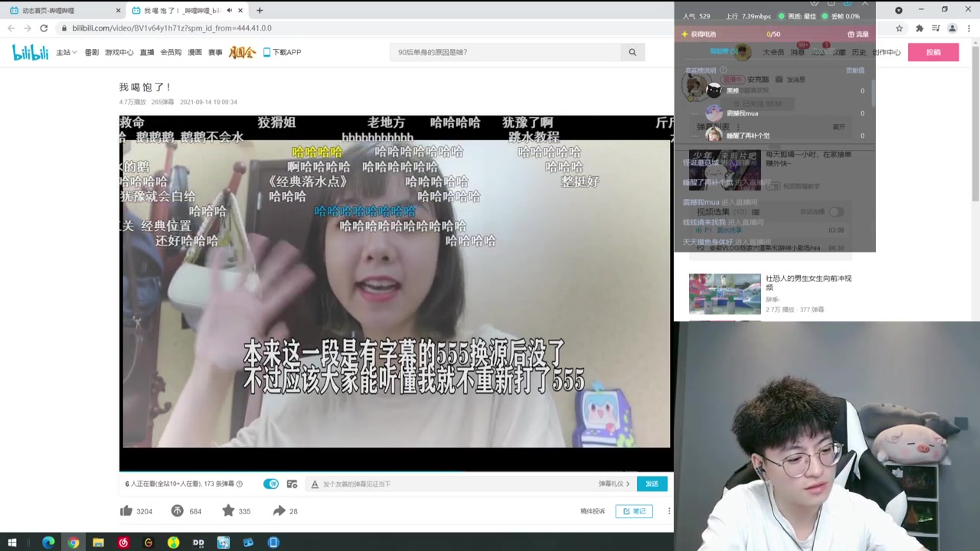Click in the bilibili search box
Screen dimensions: 980x551
pyautogui.click(x=505, y=52)
